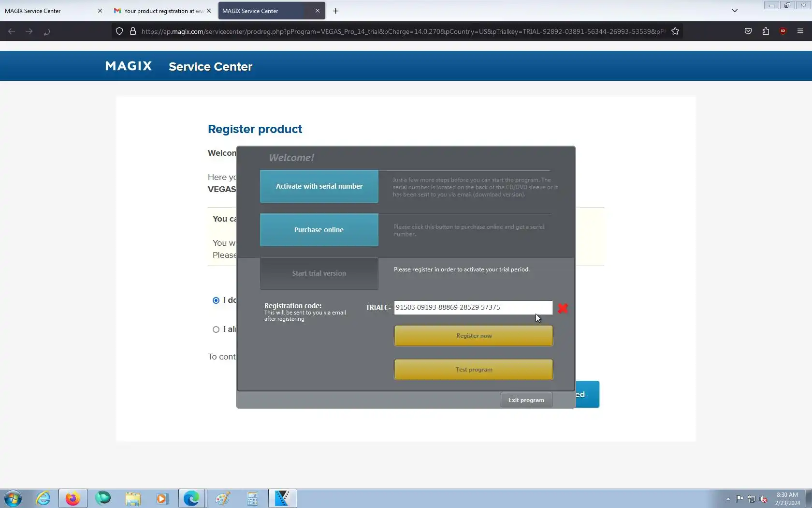Open Action Center flag in system tray

coord(739,499)
